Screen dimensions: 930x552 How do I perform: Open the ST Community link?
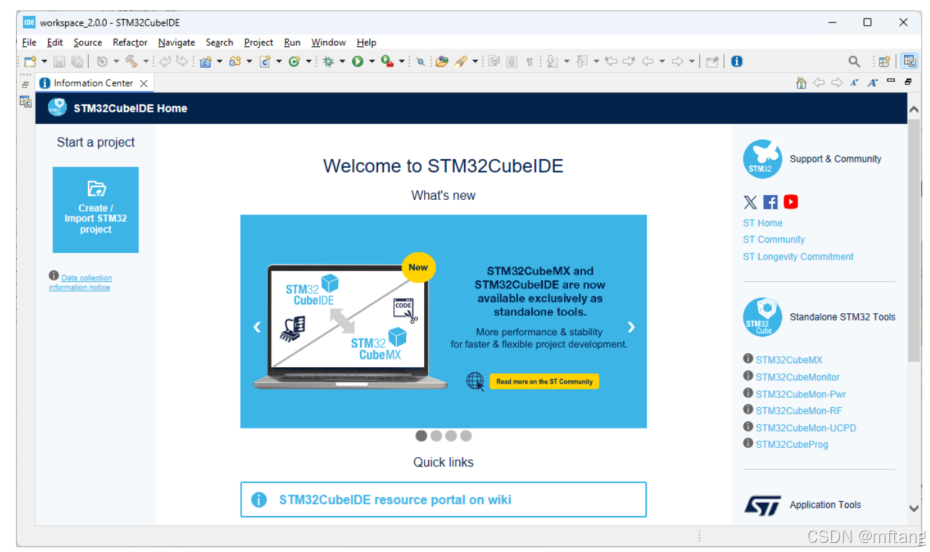773,240
